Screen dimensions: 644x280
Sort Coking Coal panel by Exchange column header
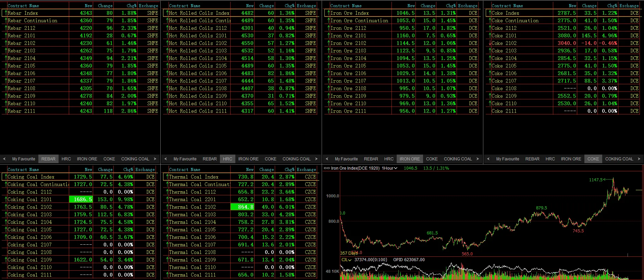145,170
